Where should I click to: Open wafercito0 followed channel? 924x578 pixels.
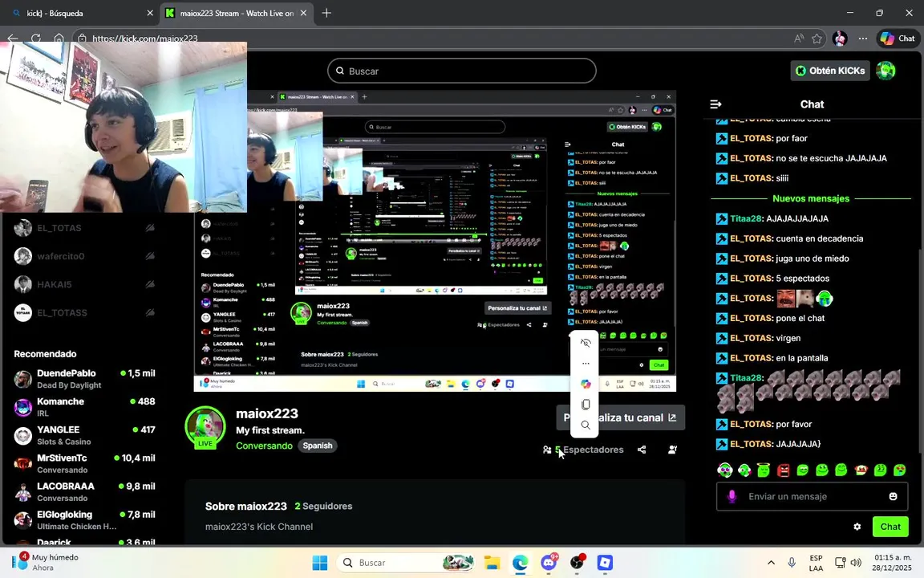[84, 256]
